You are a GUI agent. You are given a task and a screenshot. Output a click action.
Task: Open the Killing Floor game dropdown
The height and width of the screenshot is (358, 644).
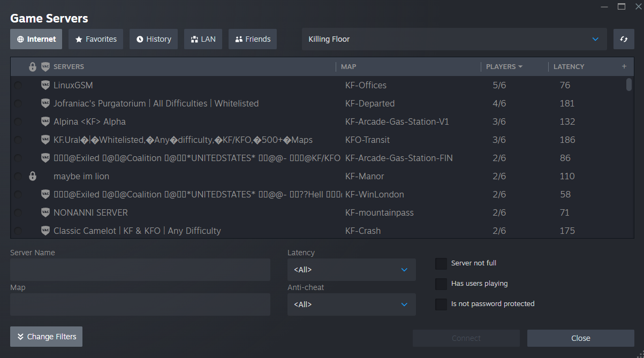(x=454, y=39)
